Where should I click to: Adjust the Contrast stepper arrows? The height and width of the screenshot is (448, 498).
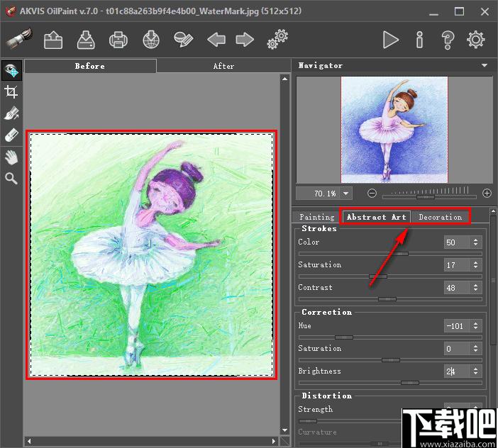pos(475,288)
